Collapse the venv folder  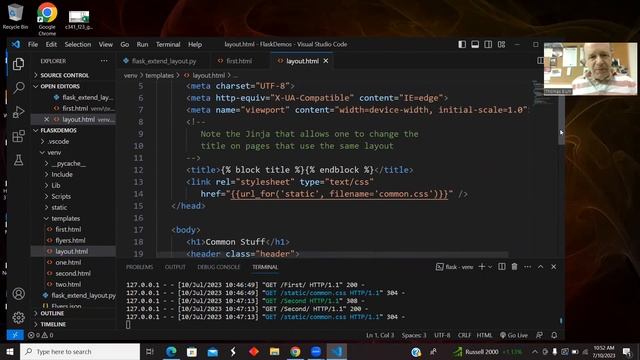[x=73, y=152]
